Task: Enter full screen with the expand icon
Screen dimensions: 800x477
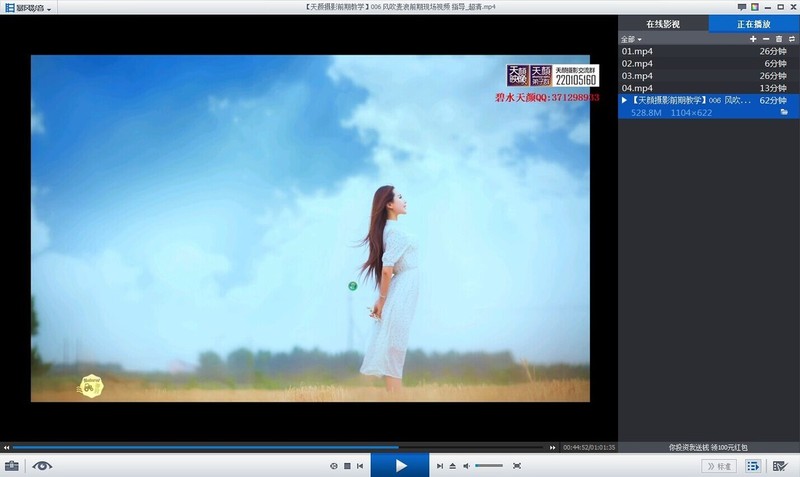Action: (517, 466)
